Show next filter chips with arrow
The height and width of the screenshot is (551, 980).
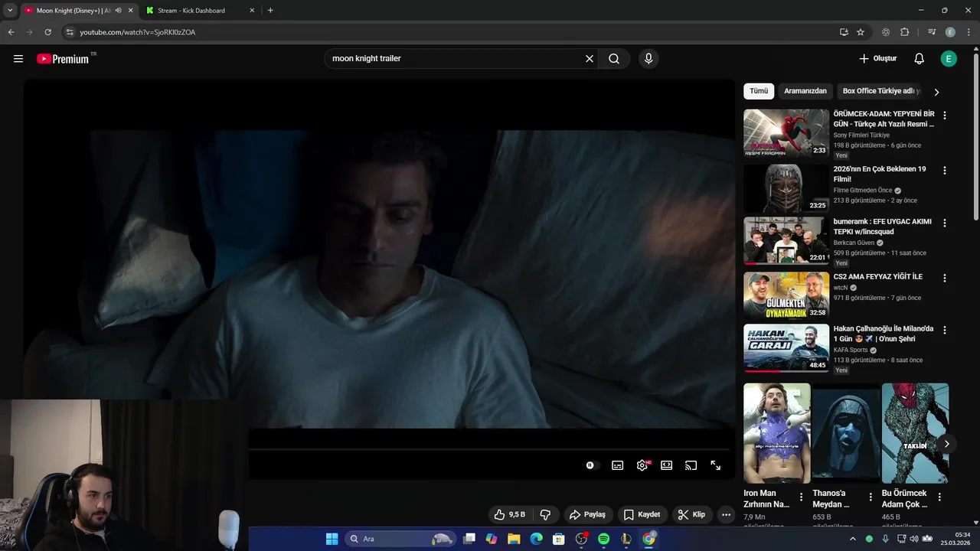click(936, 92)
